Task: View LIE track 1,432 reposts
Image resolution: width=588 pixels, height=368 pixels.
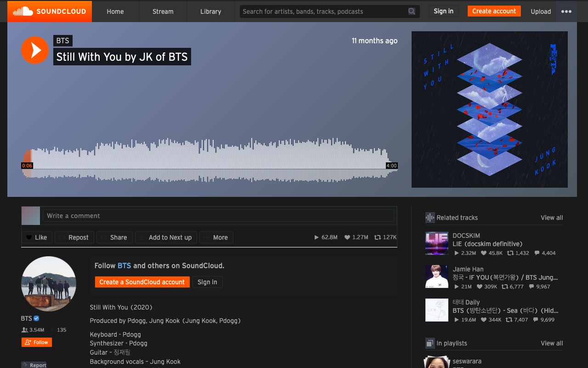Action: (x=518, y=253)
